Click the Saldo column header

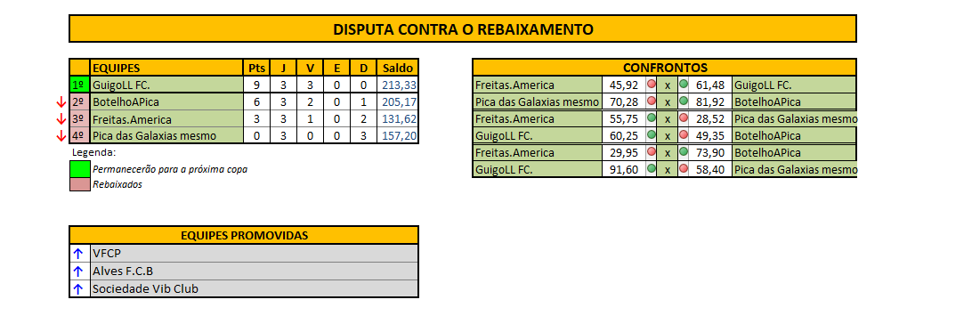click(x=398, y=68)
